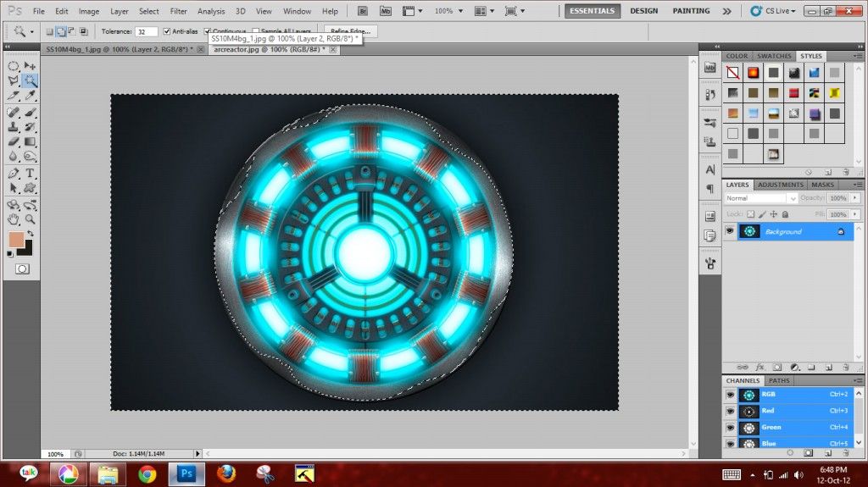Open the Opacity slider arrow

(x=855, y=198)
